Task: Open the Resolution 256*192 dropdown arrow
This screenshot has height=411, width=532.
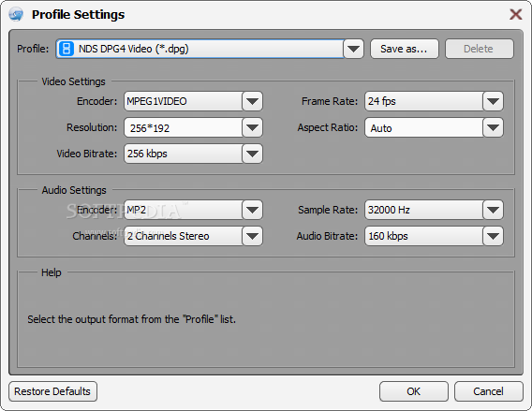Action: tap(252, 127)
